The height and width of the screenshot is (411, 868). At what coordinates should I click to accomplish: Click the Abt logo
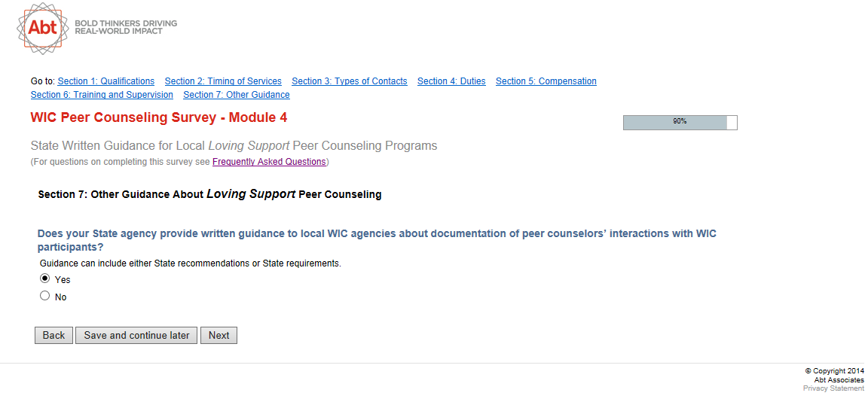pyautogui.click(x=42, y=28)
